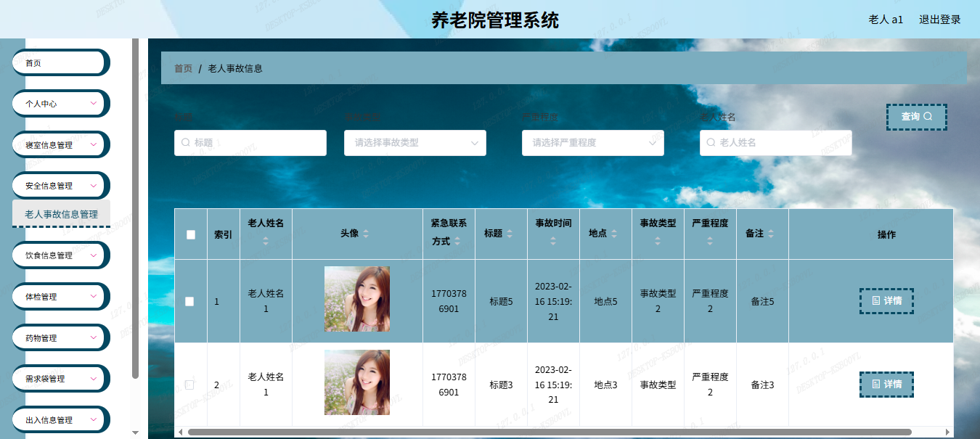Check the checkbox for row 1

(x=189, y=301)
